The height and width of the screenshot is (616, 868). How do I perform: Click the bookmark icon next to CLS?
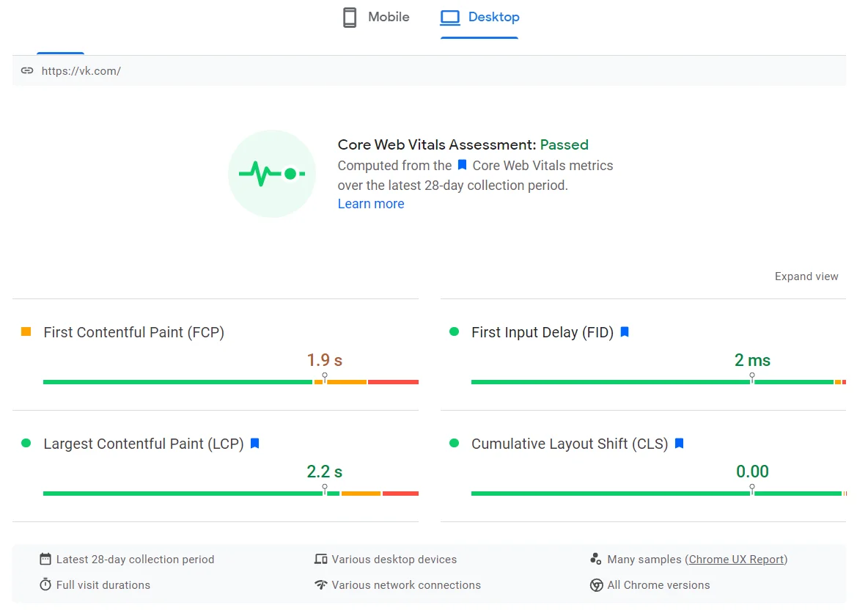pos(679,444)
